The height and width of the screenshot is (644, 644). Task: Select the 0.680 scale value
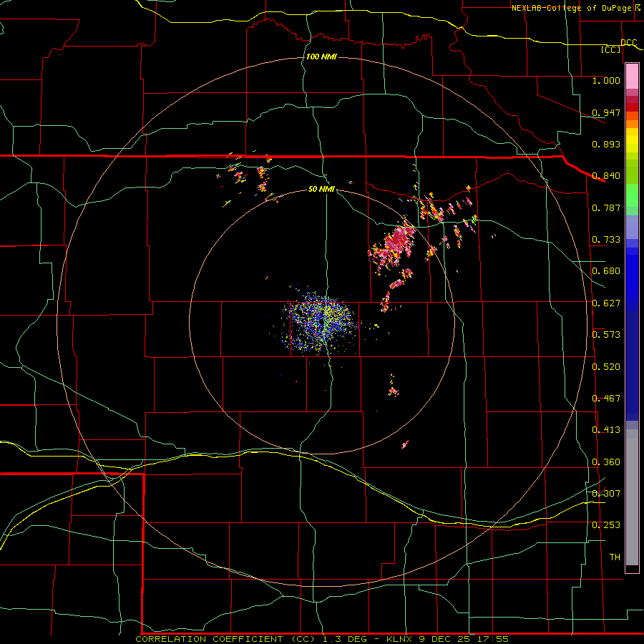[606, 271]
